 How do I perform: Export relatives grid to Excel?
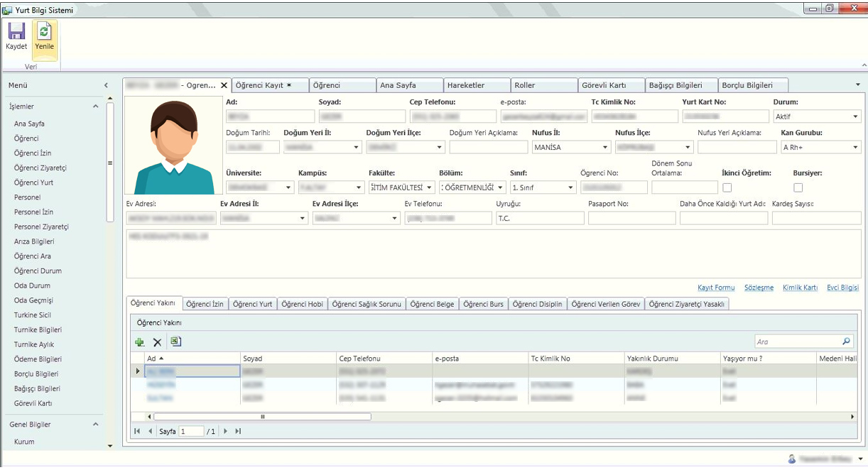175,341
